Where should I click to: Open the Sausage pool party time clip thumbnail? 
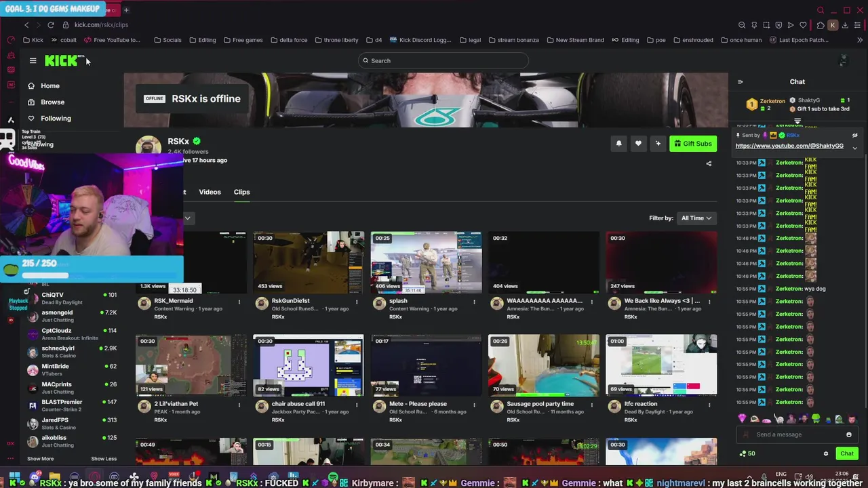click(x=544, y=365)
